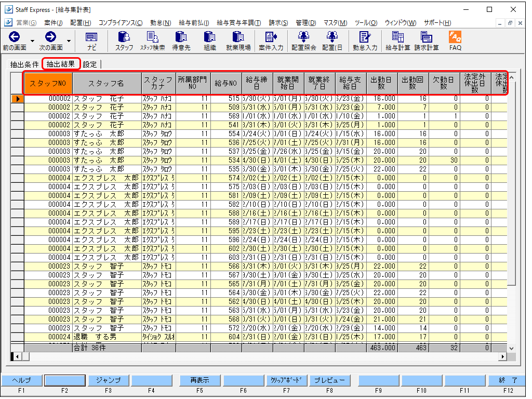This screenshot has height=399, width=532.
Task: Expand the 次の画面 history dropdown arrow
Action: pos(69,41)
